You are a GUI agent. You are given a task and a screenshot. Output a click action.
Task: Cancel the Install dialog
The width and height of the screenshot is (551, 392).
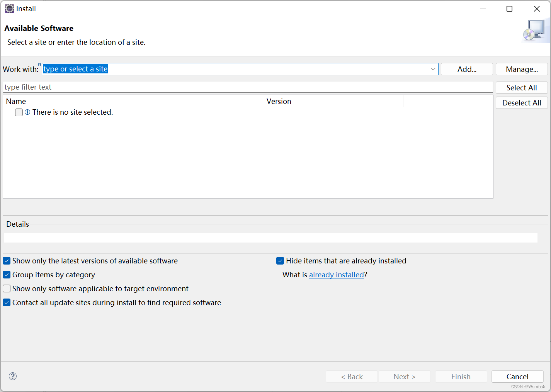click(x=517, y=377)
